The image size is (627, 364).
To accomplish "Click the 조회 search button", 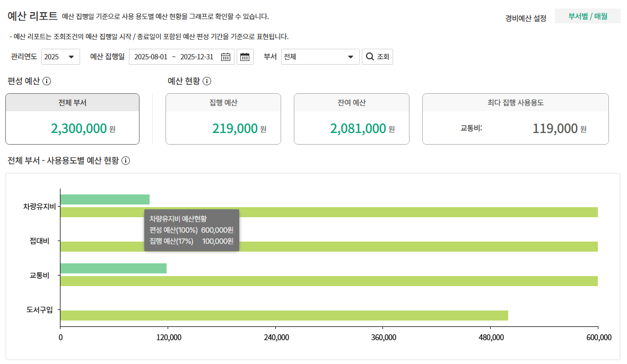I will (x=377, y=57).
